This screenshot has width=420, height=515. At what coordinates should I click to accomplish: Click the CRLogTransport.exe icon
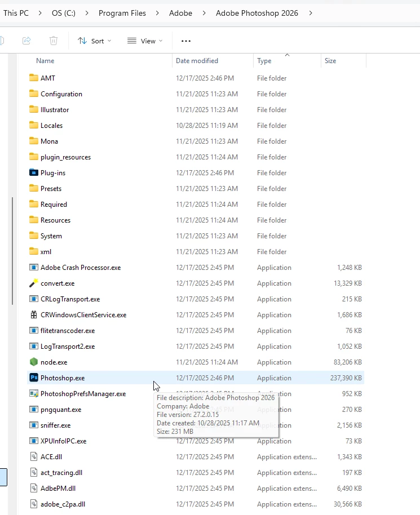34,299
